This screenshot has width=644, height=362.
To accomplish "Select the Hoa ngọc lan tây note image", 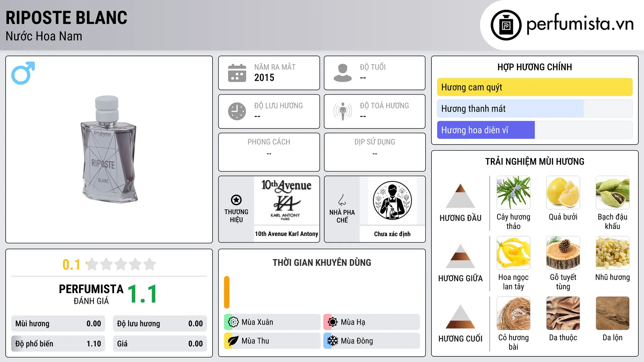I will point(514,253).
